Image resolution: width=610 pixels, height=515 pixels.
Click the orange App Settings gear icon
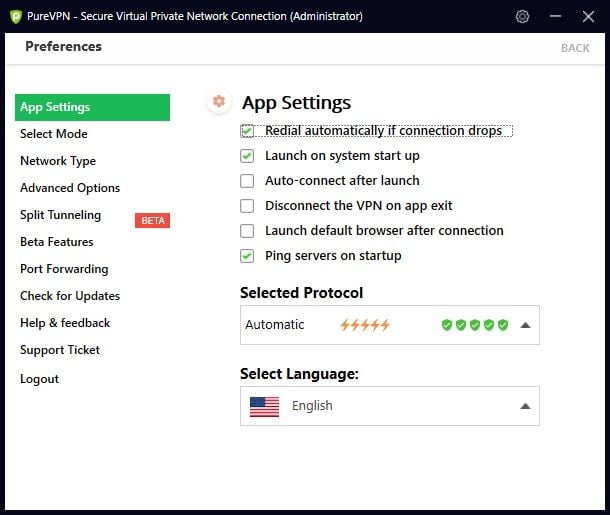tap(219, 102)
